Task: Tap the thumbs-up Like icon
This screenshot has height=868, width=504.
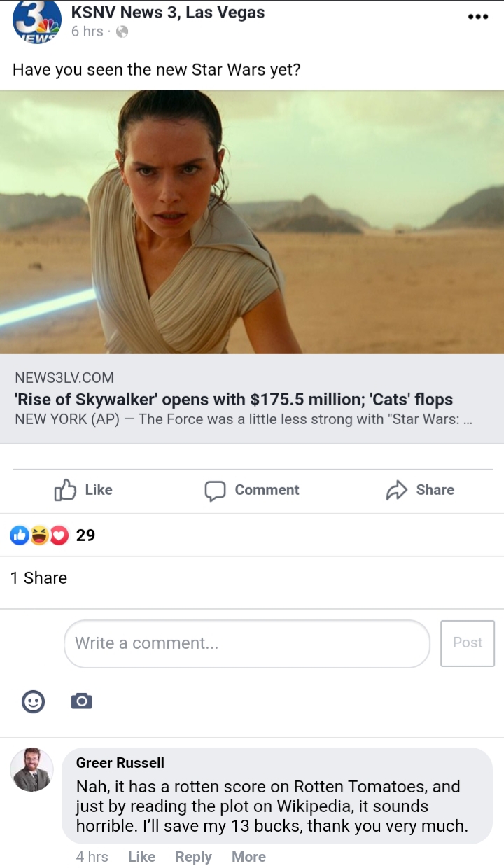Action: pos(64,490)
